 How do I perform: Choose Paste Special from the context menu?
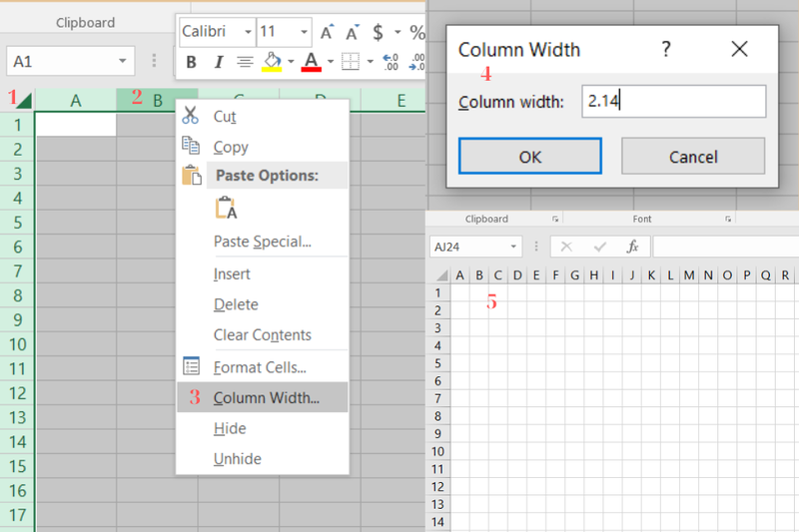(263, 242)
